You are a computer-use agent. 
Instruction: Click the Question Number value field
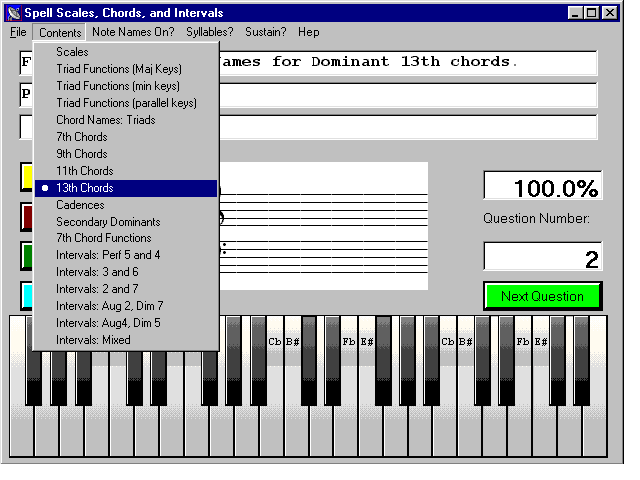coord(543,256)
